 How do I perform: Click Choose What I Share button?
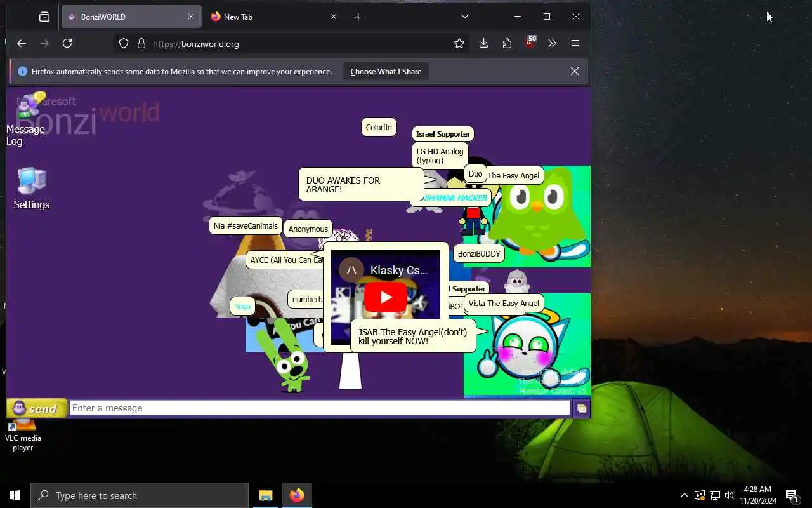click(x=386, y=72)
